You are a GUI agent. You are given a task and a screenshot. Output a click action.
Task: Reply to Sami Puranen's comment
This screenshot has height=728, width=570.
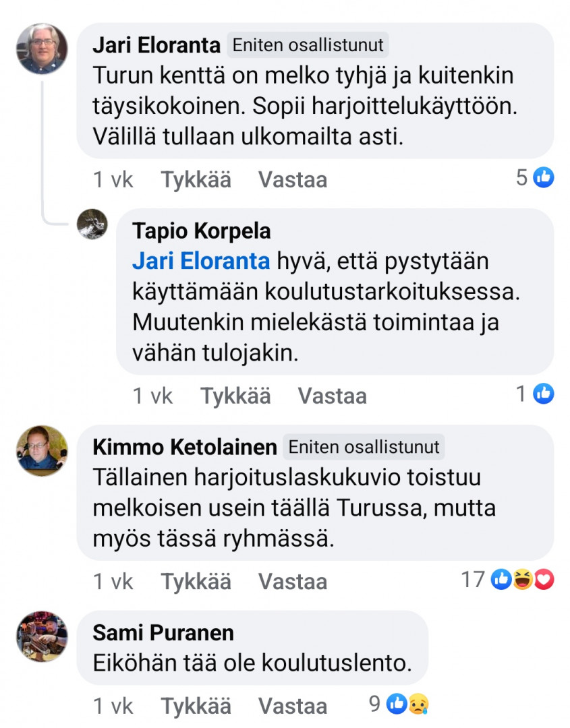pos(293,706)
